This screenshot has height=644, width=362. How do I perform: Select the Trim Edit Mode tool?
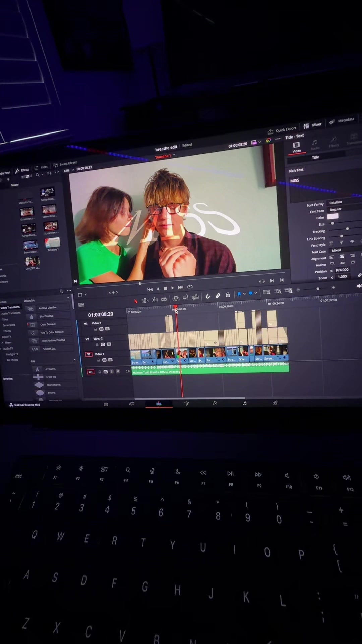coord(145,300)
